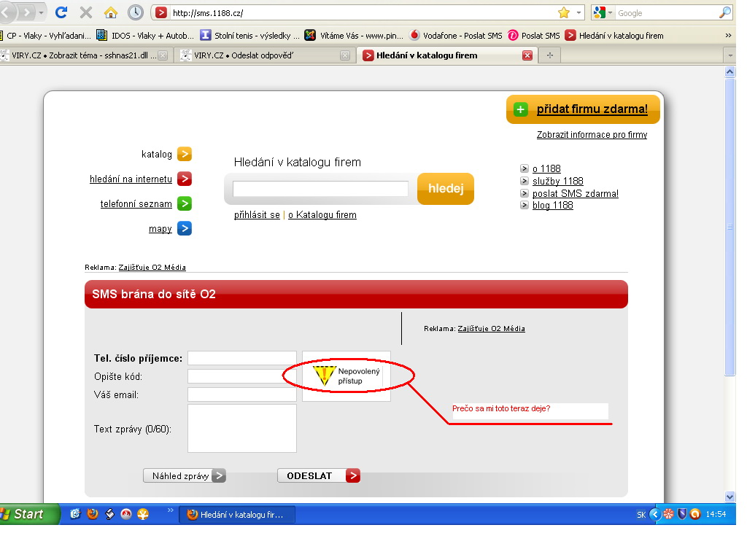Open the history clock icon
The image size is (747, 560).
click(135, 12)
